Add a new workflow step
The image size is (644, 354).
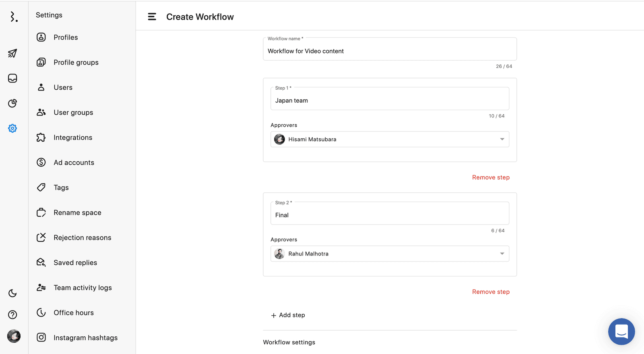pos(288,315)
